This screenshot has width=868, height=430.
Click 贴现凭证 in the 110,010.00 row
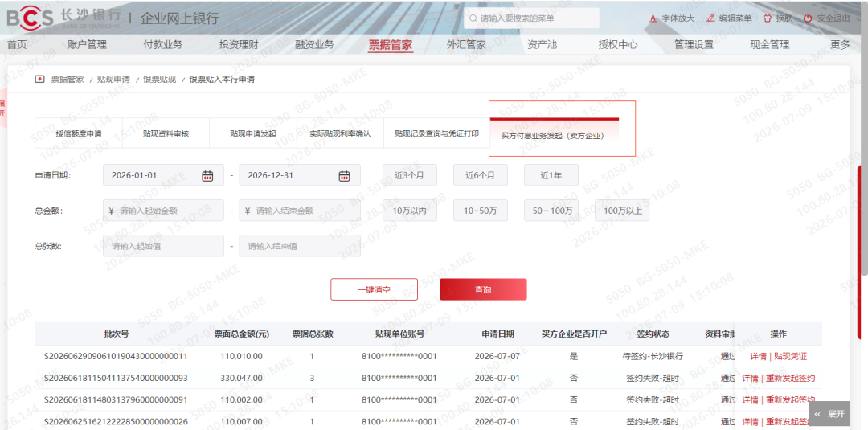(791, 356)
